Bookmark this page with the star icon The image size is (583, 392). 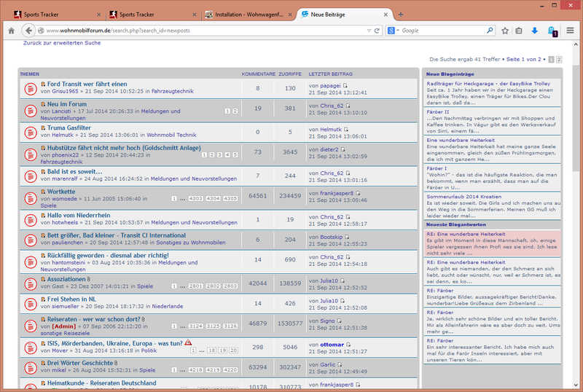tap(504, 31)
